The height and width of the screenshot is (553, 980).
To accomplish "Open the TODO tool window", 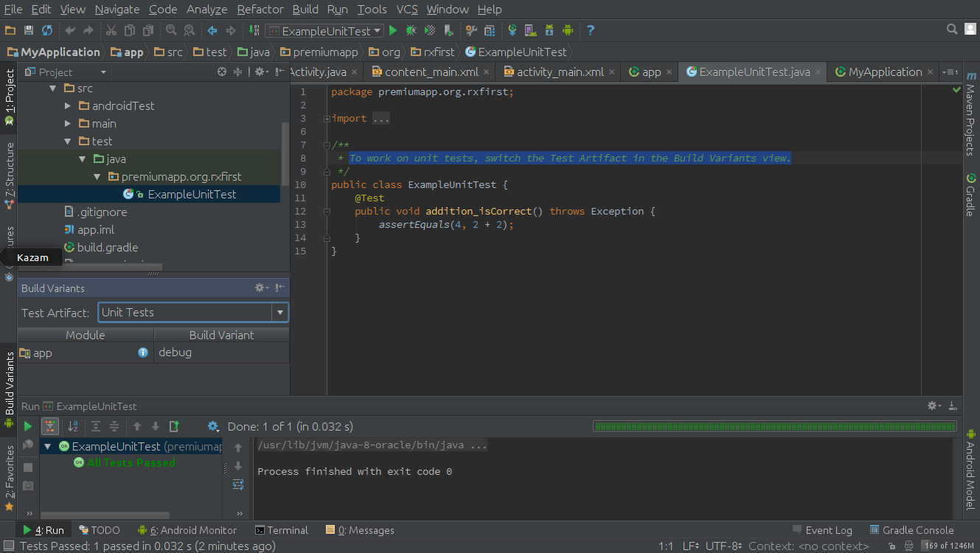I will pos(99,530).
